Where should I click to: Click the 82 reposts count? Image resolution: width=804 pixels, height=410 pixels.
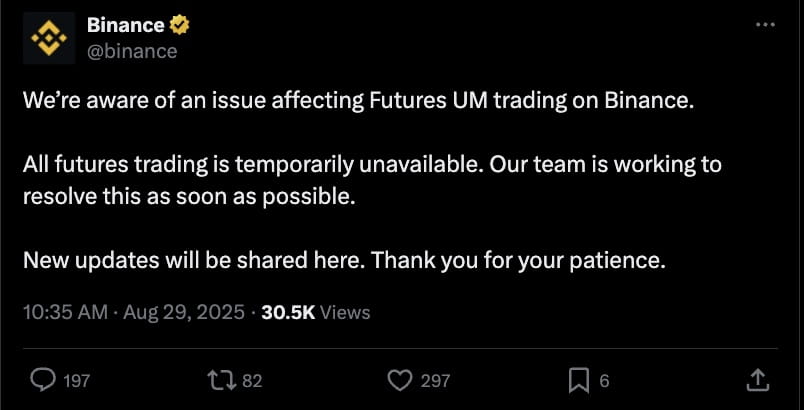(252, 381)
